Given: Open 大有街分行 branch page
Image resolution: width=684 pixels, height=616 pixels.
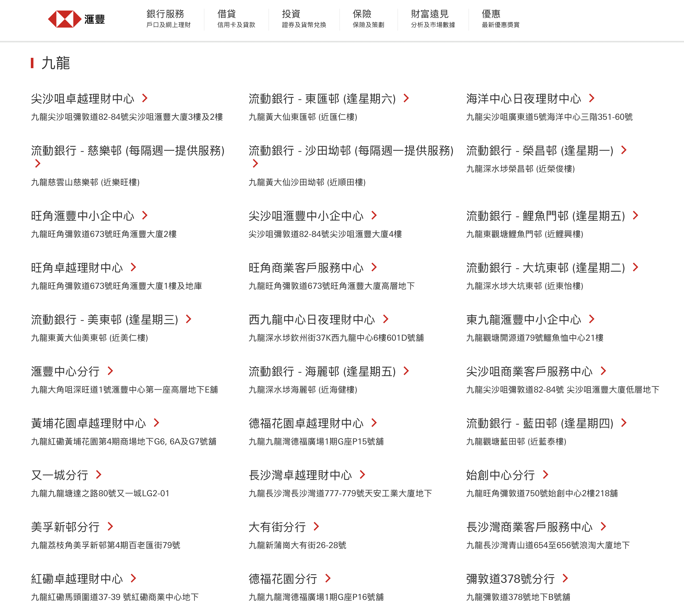Looking at the screenshot, I should pyautogui.click(x=277, y=527).
